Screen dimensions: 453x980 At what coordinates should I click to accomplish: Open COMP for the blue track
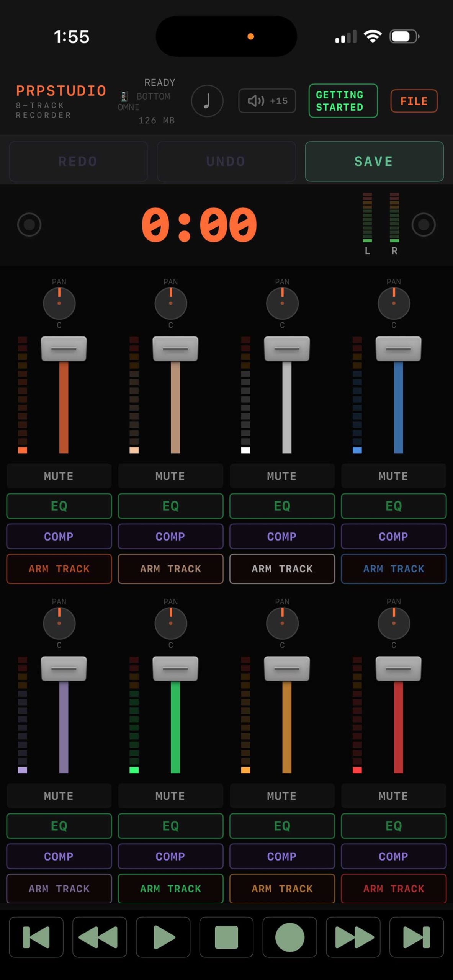pos(394,536)
